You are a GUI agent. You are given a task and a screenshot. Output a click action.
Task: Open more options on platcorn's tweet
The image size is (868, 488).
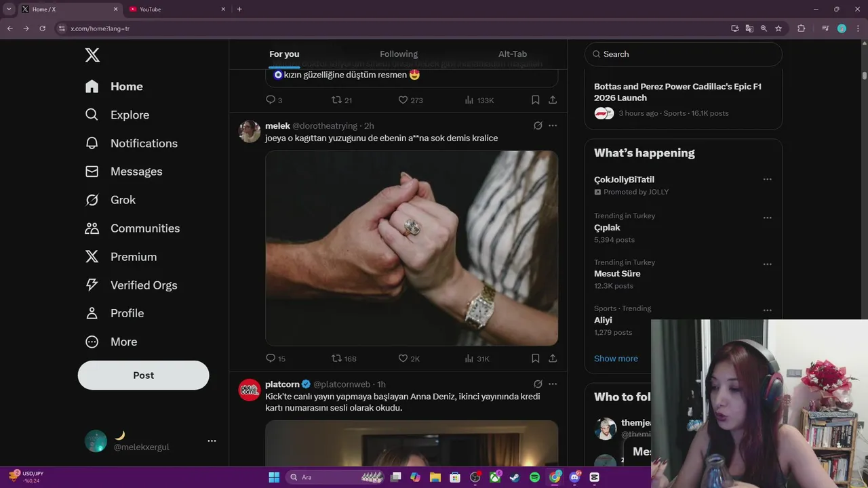553,384
